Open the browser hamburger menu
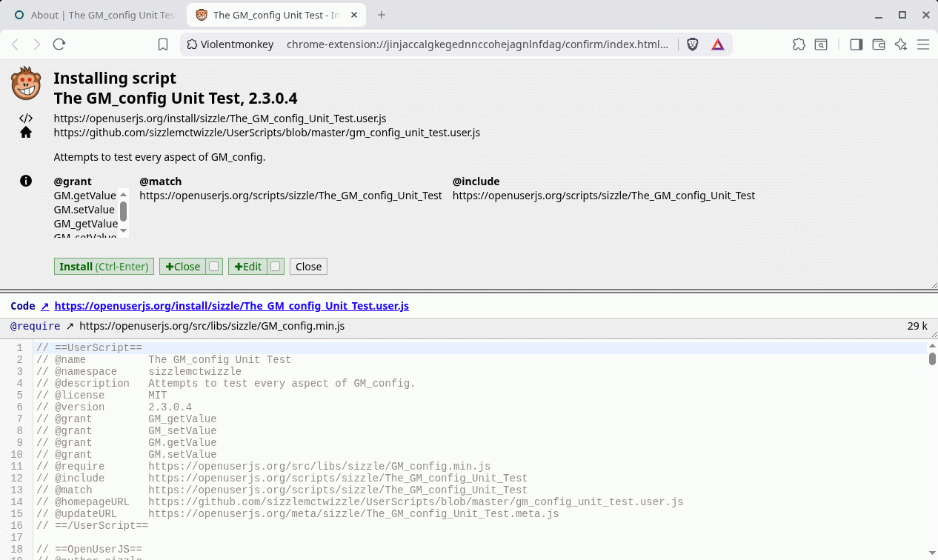938x560 pixels. 923,44
